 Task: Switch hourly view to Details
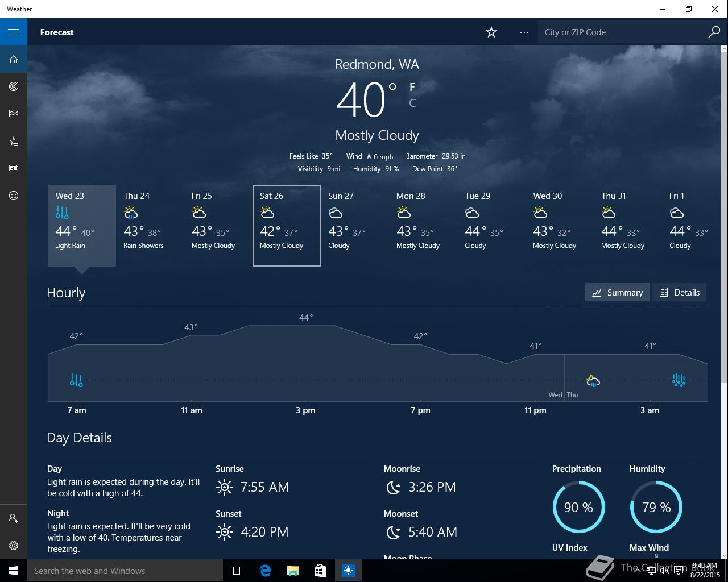[x=679, y=292]
